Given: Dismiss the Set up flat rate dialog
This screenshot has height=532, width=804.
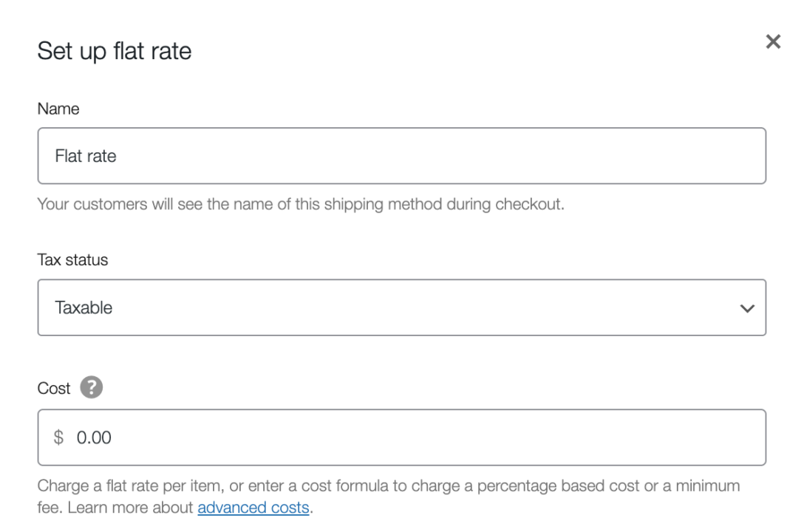Looking at the screenshot, I should (773, 42).
